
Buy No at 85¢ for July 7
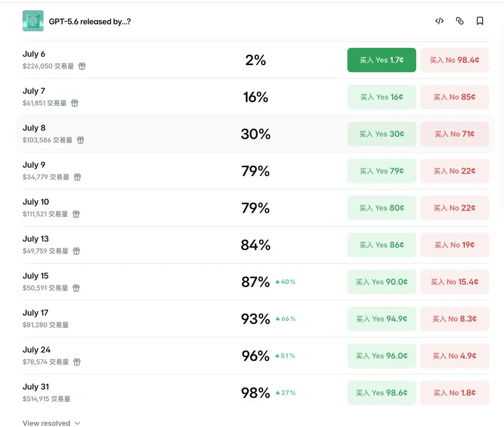(x=454, y=97)
